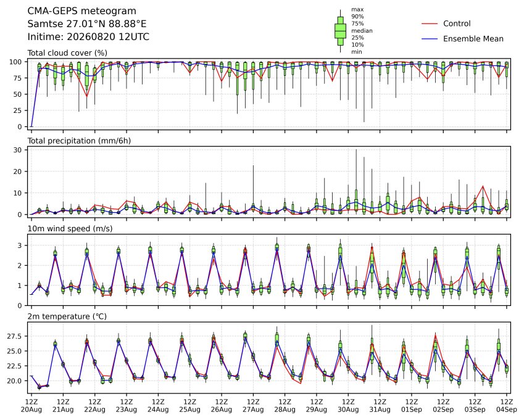The width and height of the screenshot is (524, 420).
Task: Click the median label in legend
Action: (362, 31)
